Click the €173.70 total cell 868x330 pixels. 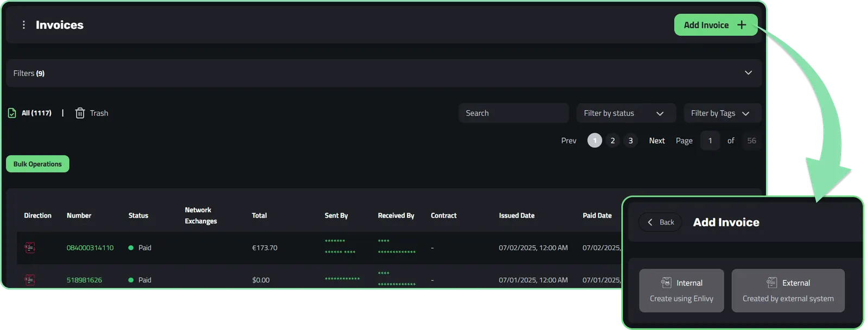coord(265,247)
